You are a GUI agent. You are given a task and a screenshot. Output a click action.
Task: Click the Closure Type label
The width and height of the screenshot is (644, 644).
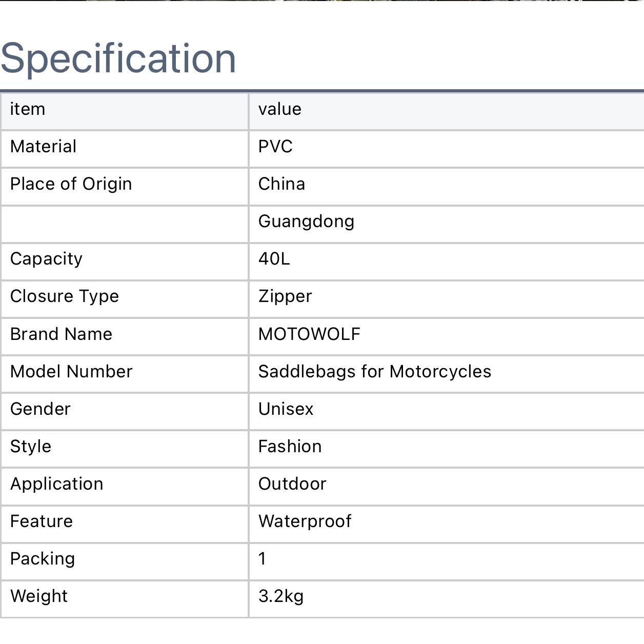65,296
